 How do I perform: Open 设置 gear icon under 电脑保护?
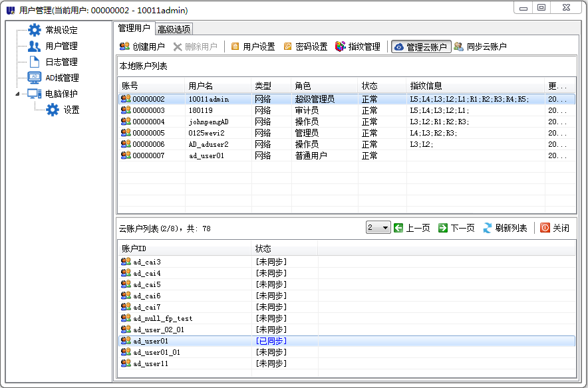[x=53, y=110]
